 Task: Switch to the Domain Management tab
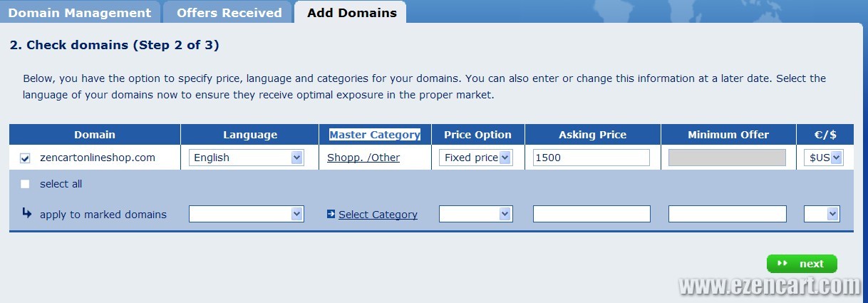[80, 13]
